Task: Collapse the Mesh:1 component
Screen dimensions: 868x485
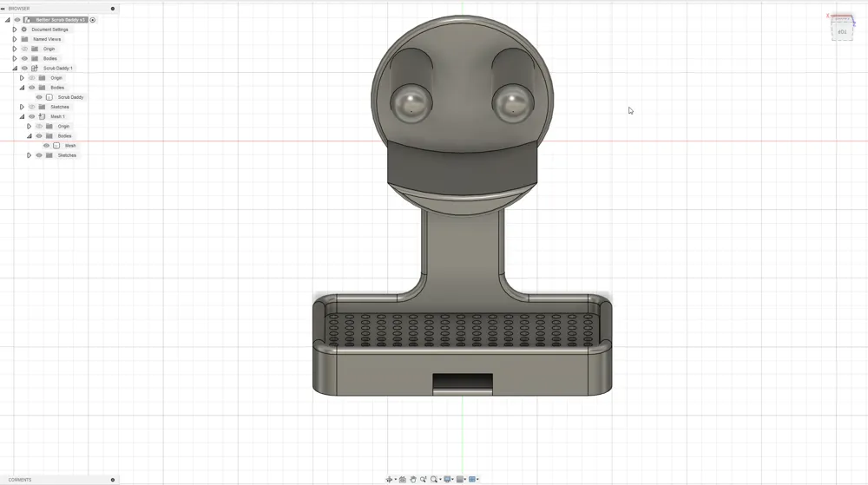Action: (23, 116)
